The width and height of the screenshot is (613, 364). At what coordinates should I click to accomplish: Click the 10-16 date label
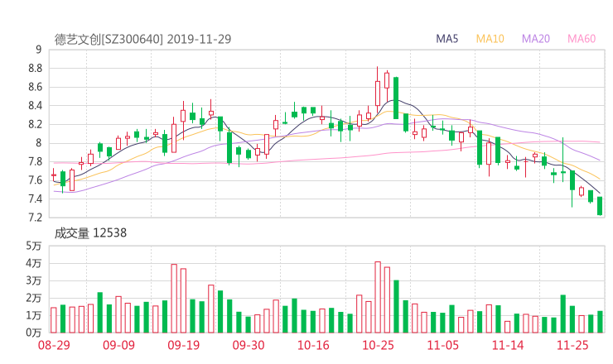pos(313,345)
